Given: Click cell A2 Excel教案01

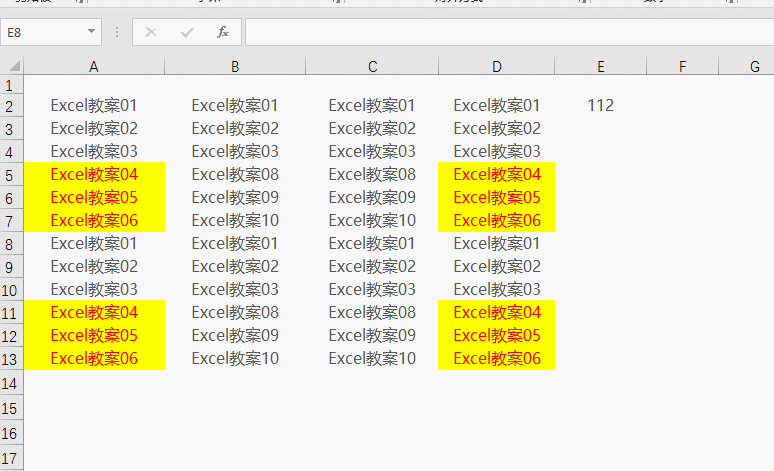Looking at the screenshot, I should [x=94, y=105].
